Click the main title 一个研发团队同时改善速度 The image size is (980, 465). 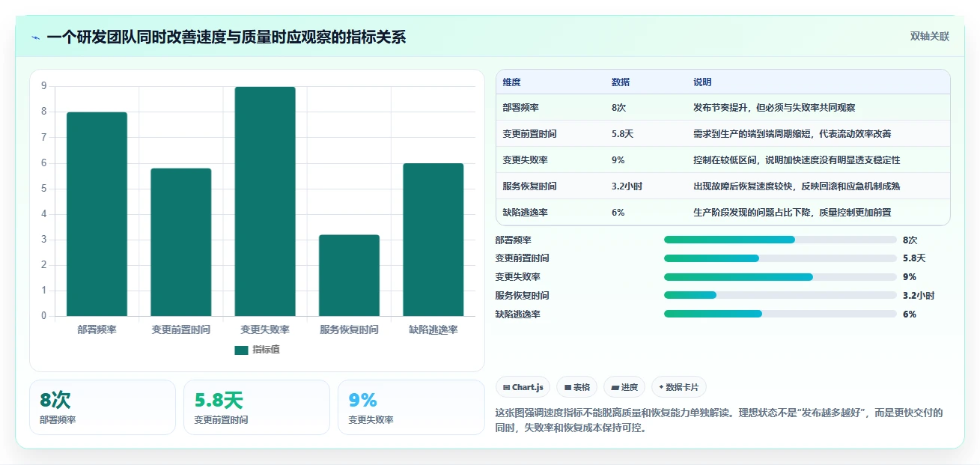point(226,37)
